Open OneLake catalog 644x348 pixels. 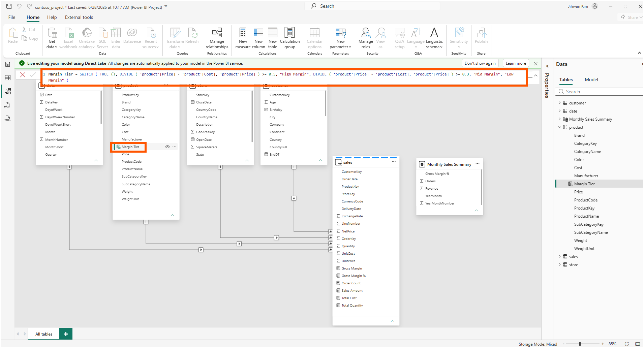click(x=87, y=38)
